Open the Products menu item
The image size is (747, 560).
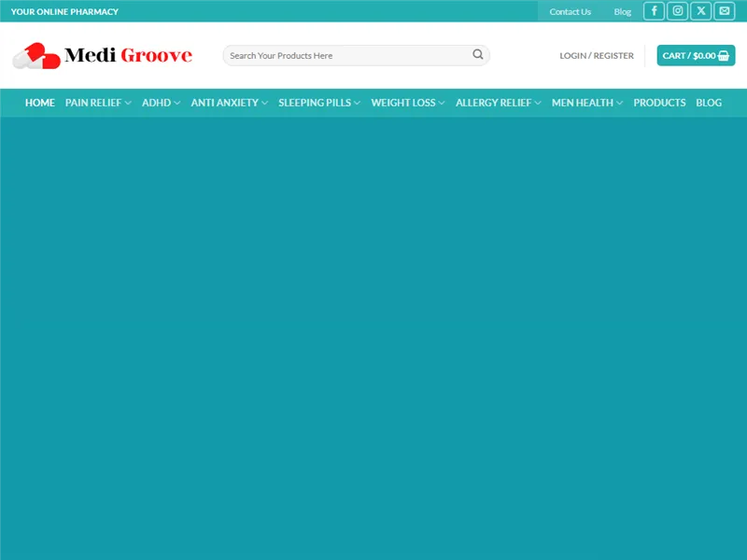[x=659, y=103]
